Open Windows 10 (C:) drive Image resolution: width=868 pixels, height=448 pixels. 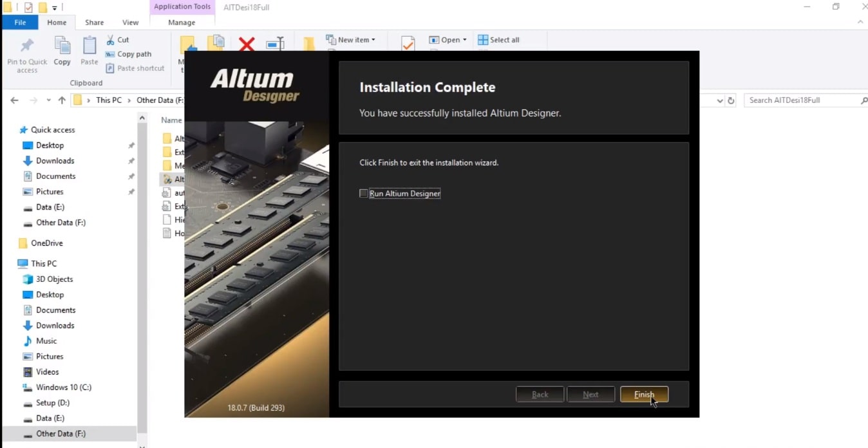[64, 387]
